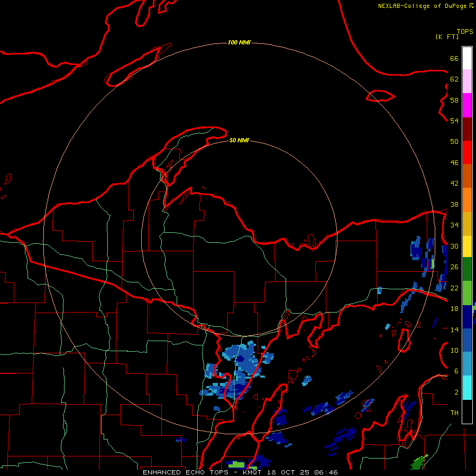
Task: Click the "[K FT]" units label
Action: (x=447, y=36)
